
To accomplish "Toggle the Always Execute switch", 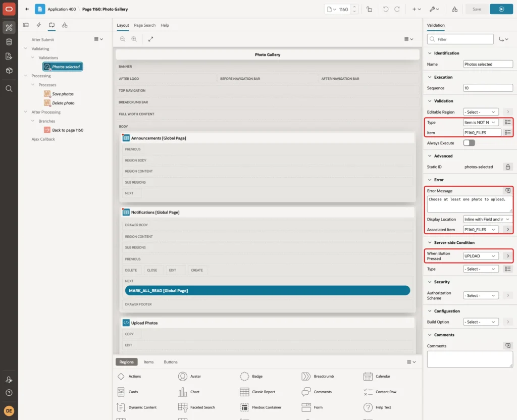I will pyautogui.click(x=469, y=143).
